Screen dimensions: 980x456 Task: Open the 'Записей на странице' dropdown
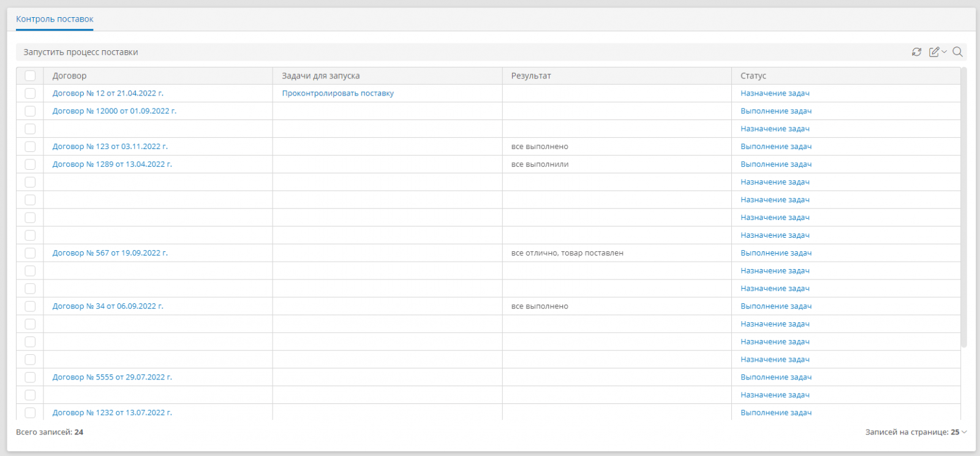[x=916, y=432]
